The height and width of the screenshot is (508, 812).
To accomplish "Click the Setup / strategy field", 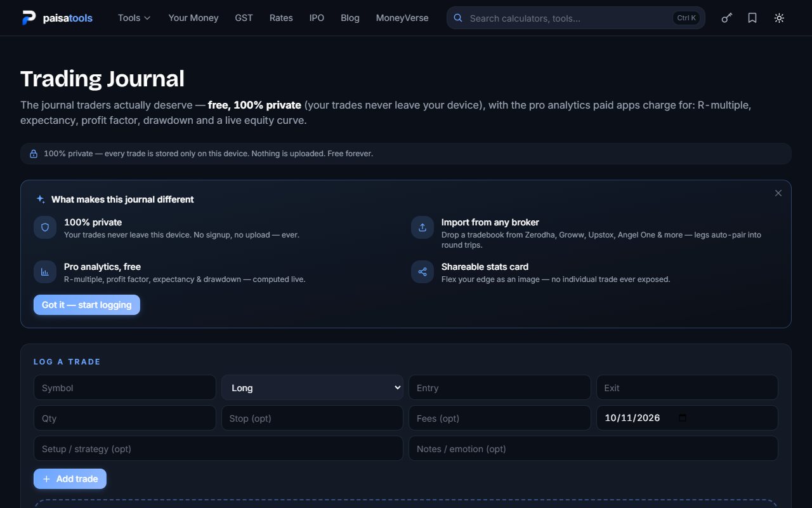I will pyautogui.click(x=218, y=448).
